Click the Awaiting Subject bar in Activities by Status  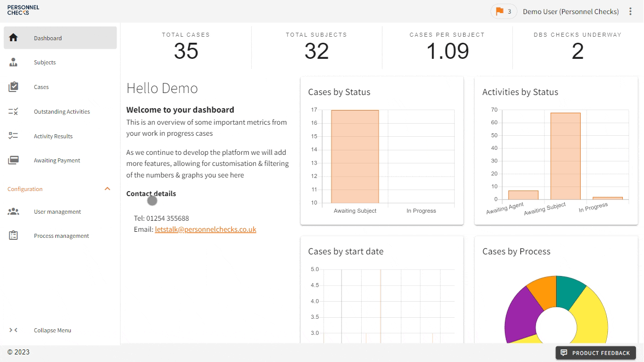[x=566, y=156]
